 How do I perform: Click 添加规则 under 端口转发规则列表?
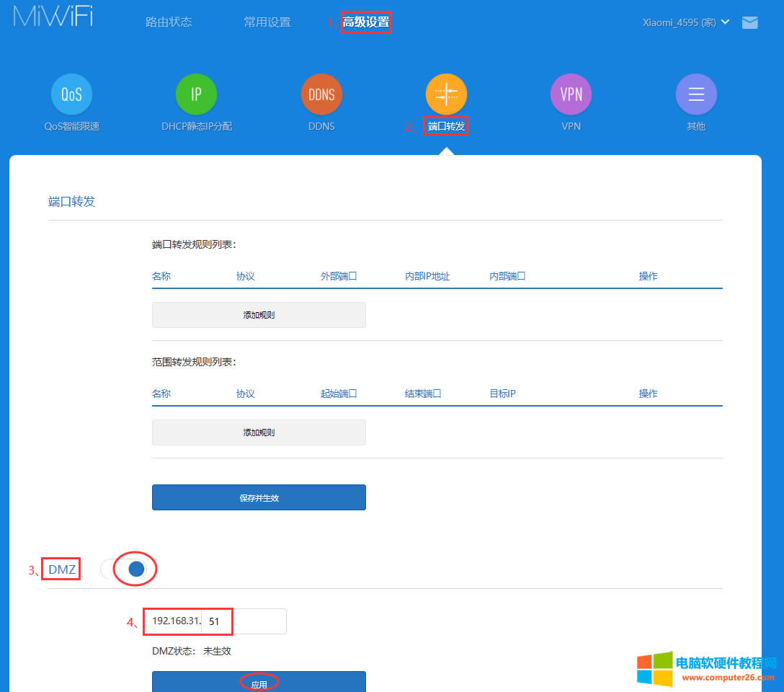(259, 315)
